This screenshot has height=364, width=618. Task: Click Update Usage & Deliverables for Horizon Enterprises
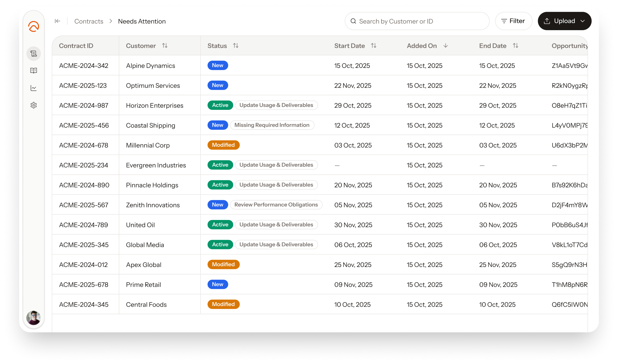[x=276, y=105]
